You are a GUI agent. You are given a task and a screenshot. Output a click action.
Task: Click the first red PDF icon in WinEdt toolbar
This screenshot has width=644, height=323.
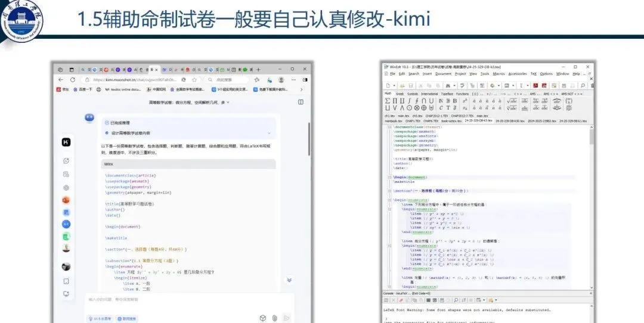535,85
